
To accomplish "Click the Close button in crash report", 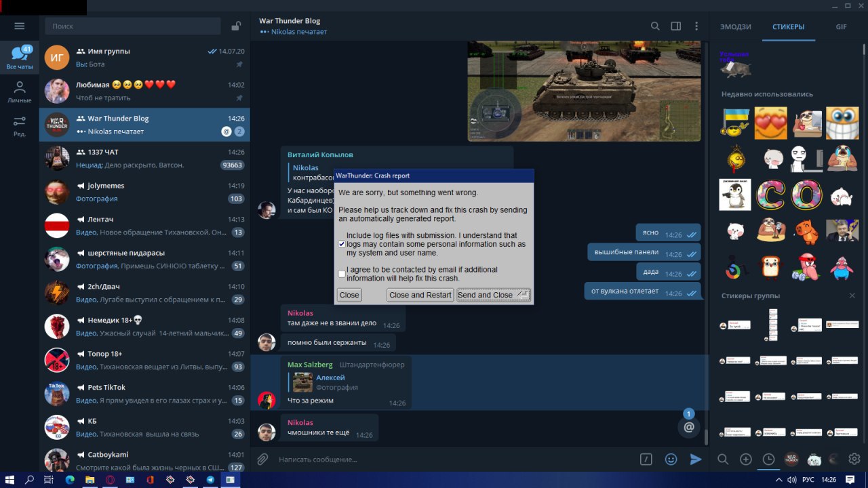I will tap(349, 295).
